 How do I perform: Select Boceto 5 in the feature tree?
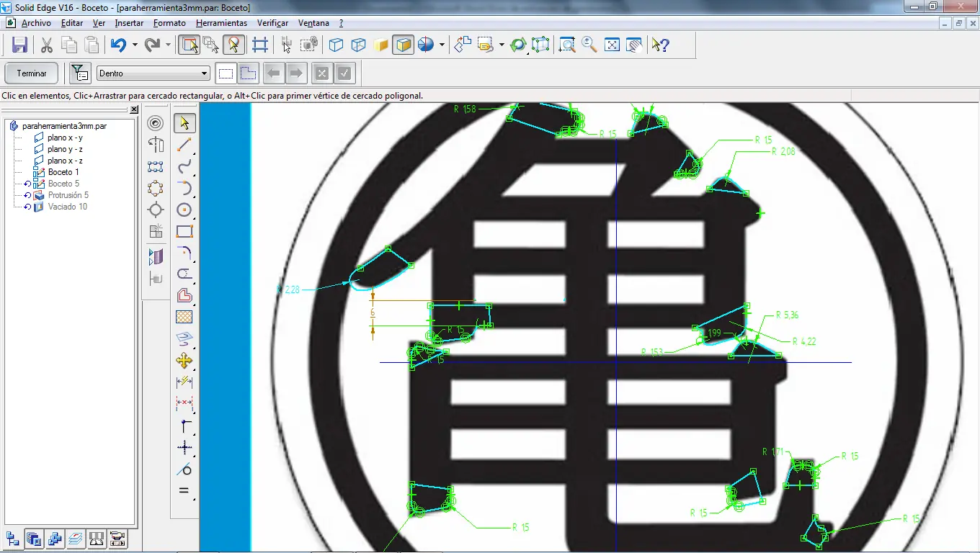coord(63,184)
